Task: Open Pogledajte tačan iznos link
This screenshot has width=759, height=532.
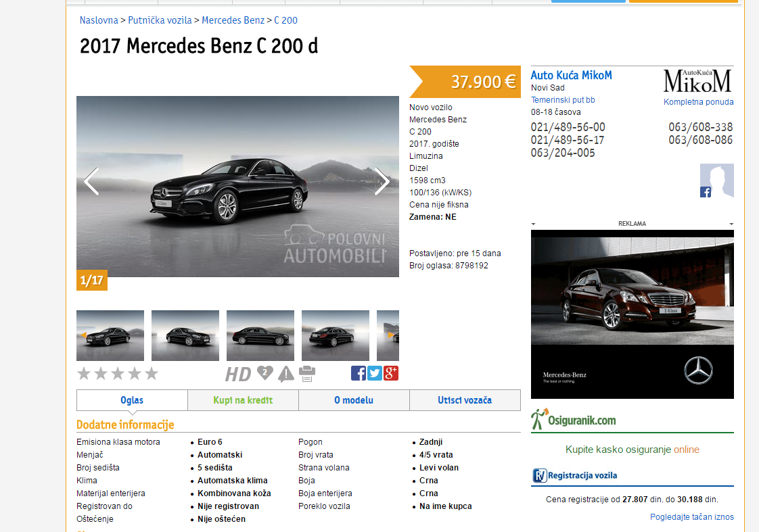Action: click(x=692, y=517)
